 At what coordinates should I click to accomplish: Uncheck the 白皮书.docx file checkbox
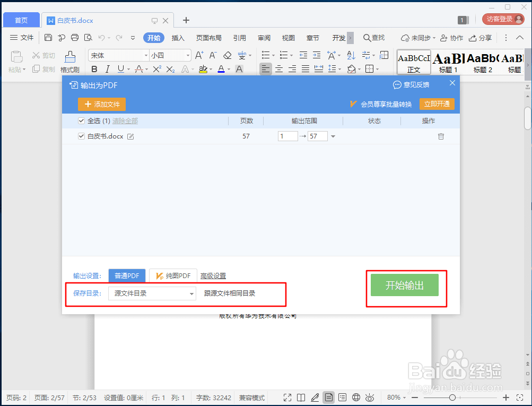click(81, 136)
